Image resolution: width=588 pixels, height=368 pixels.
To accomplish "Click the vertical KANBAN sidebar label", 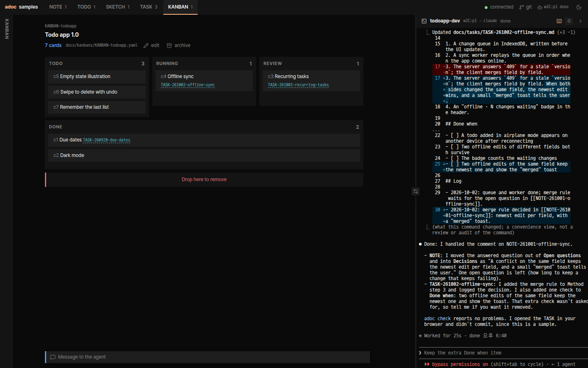I will [7, 29].
